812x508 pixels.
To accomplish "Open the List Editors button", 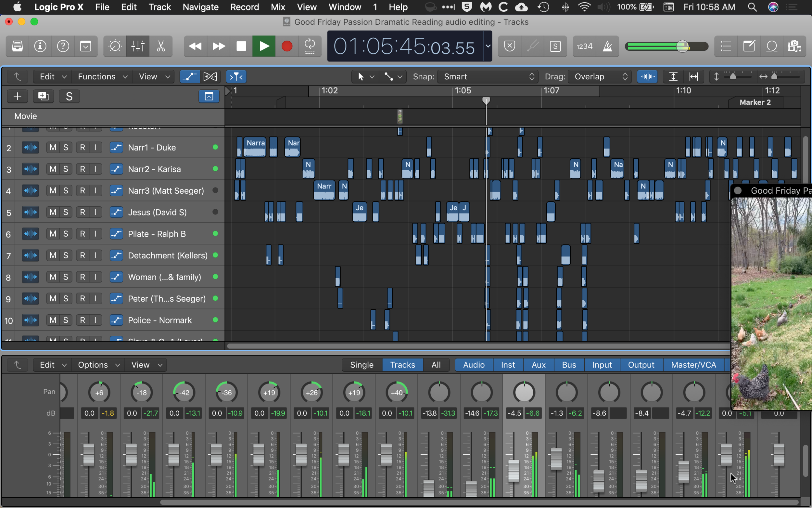I will coord(726,46).
